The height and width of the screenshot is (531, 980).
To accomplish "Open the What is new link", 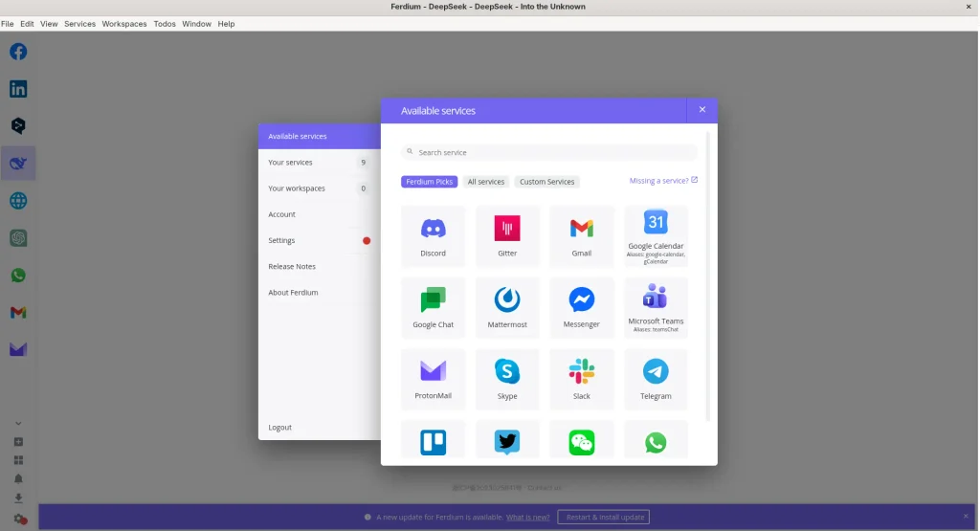I will pyautogui.click(x=528, y=518).
